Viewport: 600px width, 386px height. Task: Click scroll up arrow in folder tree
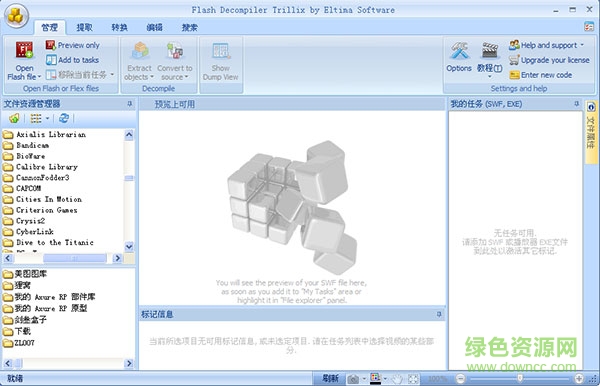(x=129, y=135)
